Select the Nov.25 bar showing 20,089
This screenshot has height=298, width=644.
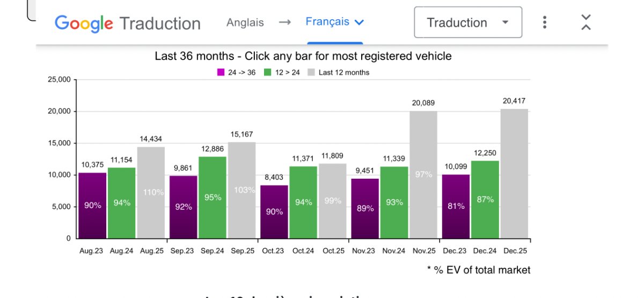(423, 175)
